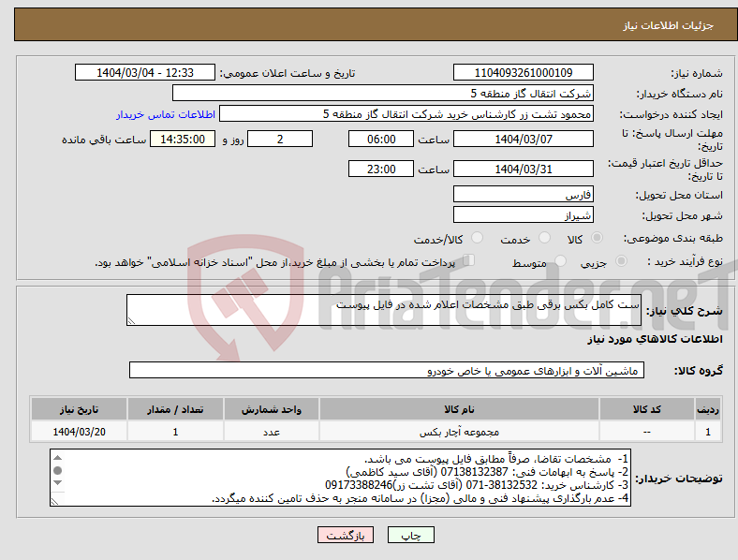
Task: Click the price validity date 1404/03/31
Action: 523,169
